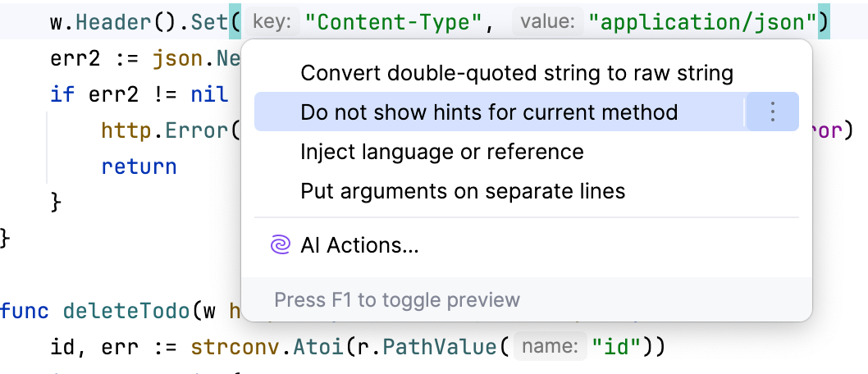Click the Set method name
The width and height of the screenshot is (868, 374).
point(210,22)
